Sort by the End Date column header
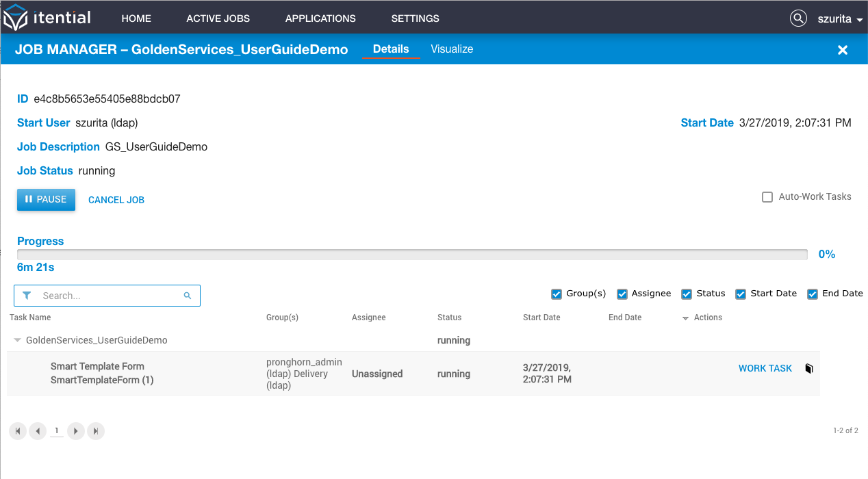This screenshot has height=479, width=868. (625, 318)
